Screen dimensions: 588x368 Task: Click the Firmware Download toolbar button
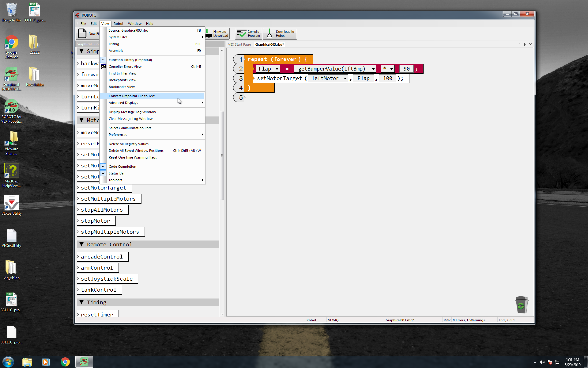coord(217,34)
